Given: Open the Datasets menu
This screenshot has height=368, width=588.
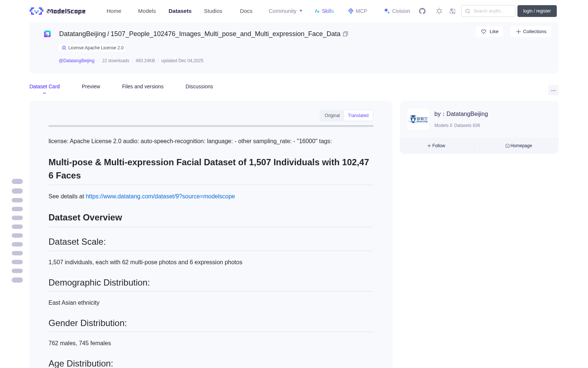Looking at the screenshot, I should pos(180,11).
